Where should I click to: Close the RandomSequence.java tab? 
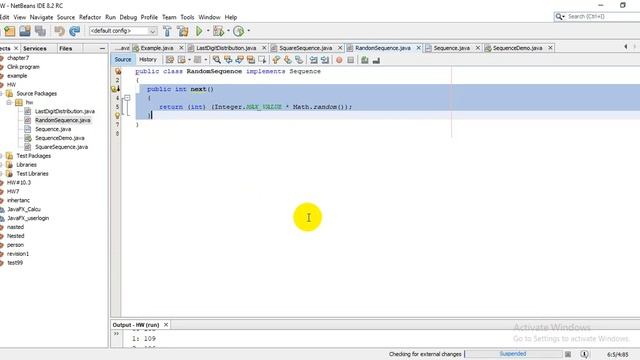pos(418,48)
